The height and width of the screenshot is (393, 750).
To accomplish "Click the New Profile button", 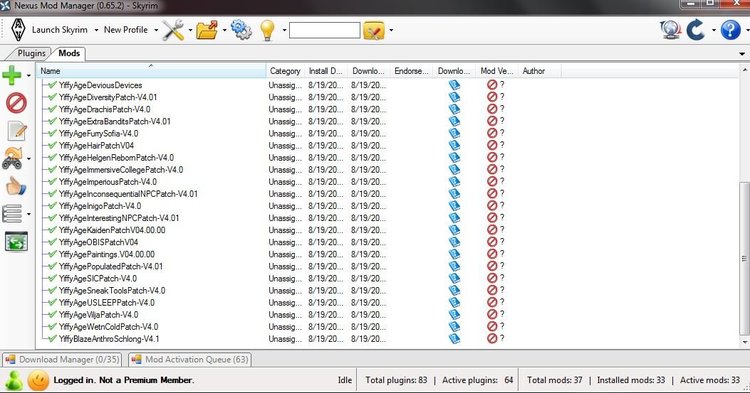I will 126,30.
